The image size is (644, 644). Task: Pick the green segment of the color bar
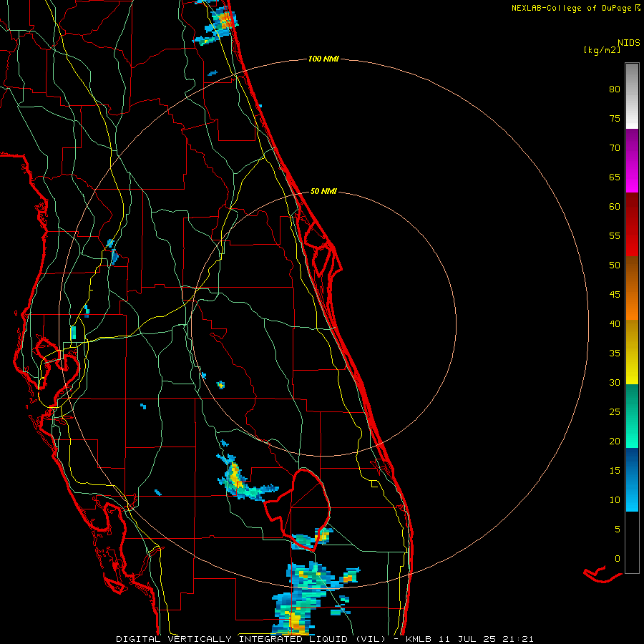point(632,416)
